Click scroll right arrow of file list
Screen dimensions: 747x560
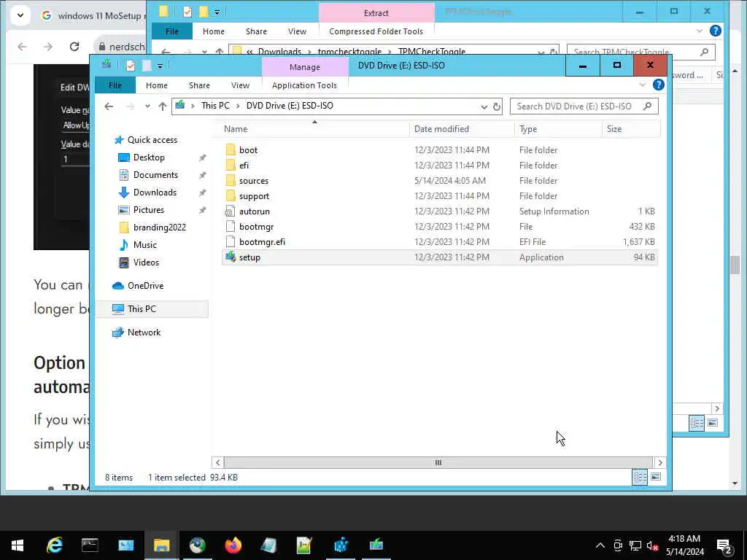pyautogui.click(x=659, y=462)
